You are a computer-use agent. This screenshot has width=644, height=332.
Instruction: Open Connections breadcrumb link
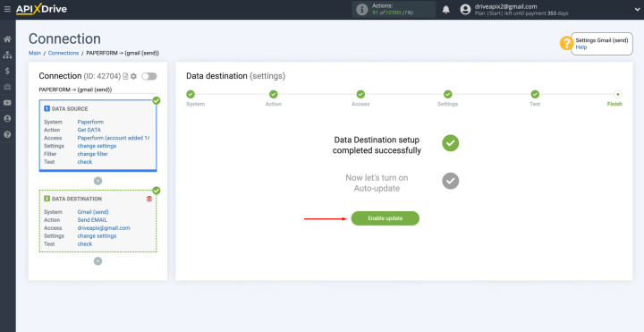[64, 53]
